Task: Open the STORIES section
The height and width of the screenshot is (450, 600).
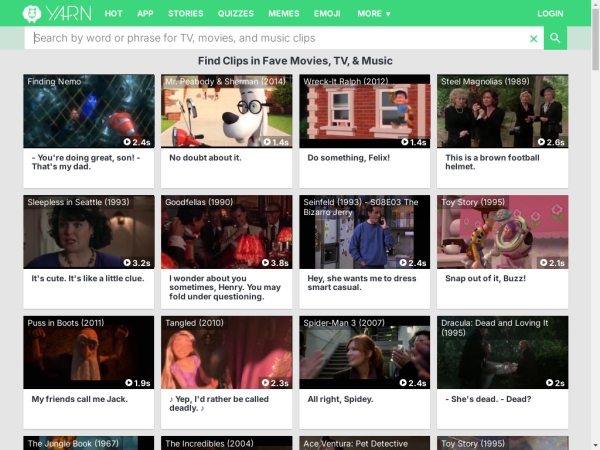Action: point(186,14)
